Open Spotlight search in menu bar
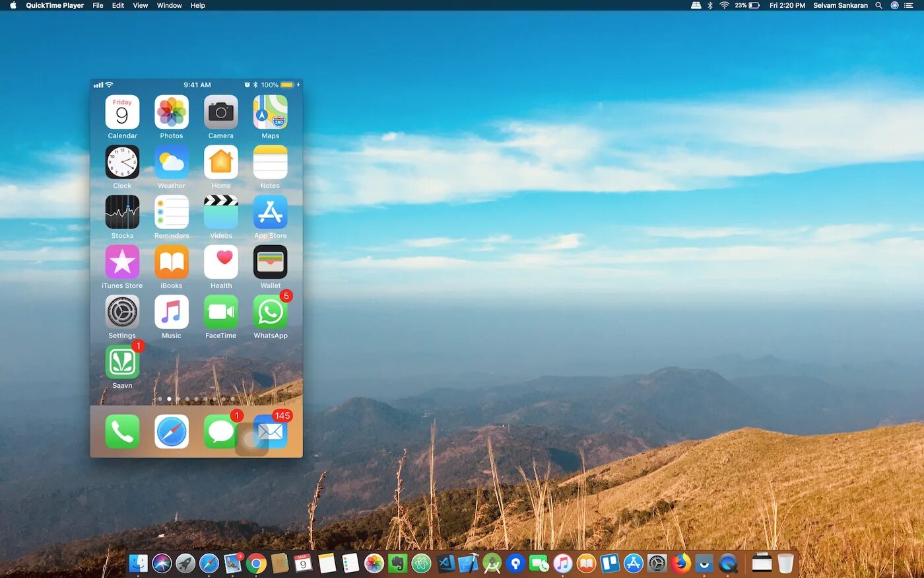Viewport: 924px width, 578px height. click(x=878, y=5)
